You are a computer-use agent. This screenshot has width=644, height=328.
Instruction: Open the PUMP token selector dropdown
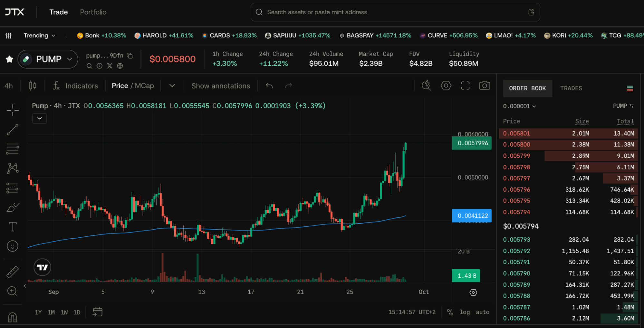tap(48, 59)
